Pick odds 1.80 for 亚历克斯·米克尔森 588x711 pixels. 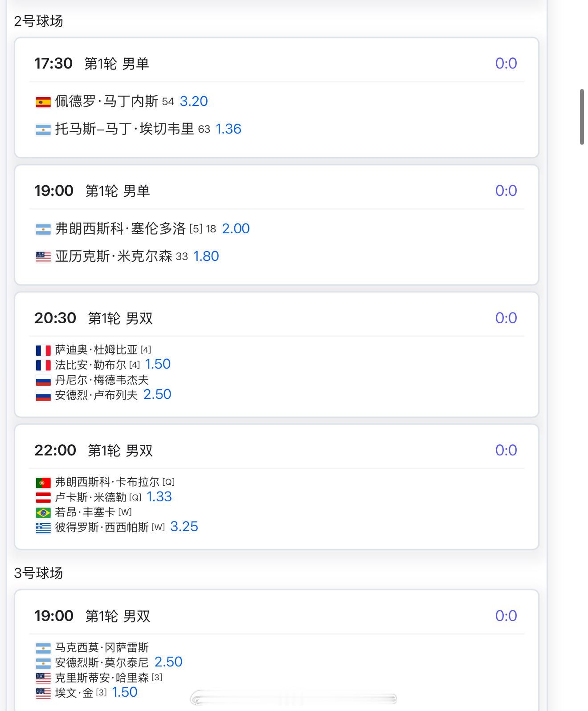click(x=206, y=256)
